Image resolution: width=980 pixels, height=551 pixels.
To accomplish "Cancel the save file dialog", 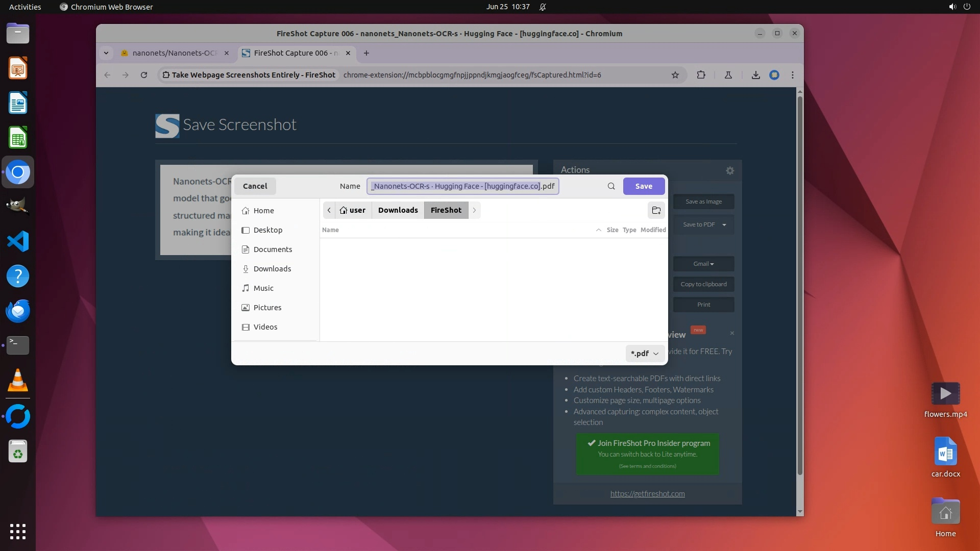I will point(255,186).
